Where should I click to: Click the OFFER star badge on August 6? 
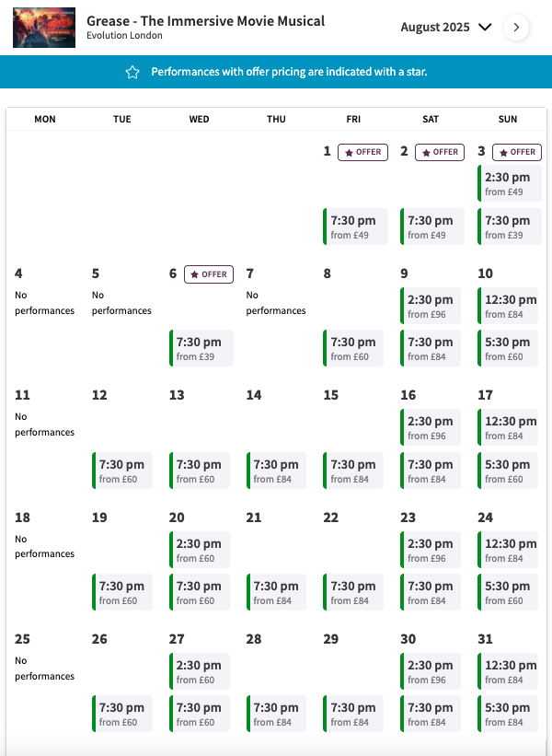point(209,274)
